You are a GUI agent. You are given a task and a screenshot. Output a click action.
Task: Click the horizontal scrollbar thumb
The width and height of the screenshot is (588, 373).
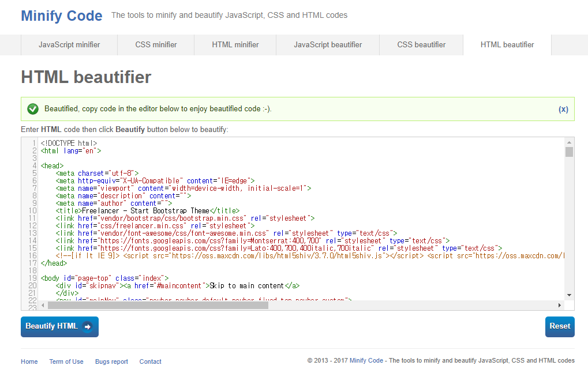coord(158,305)
